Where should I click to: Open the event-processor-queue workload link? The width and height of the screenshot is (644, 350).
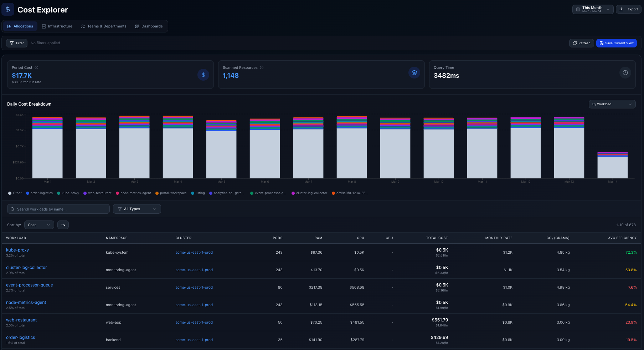coord(30,285)
